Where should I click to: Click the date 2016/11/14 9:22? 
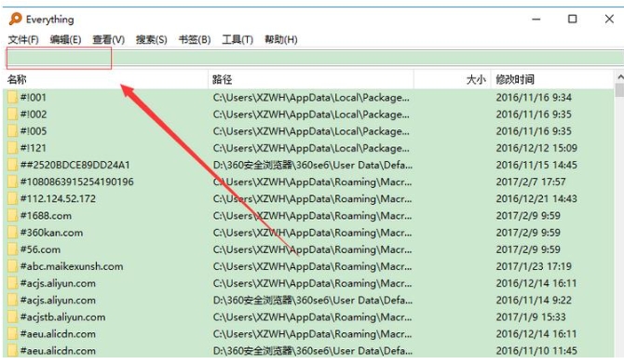(x=534, y=301)
